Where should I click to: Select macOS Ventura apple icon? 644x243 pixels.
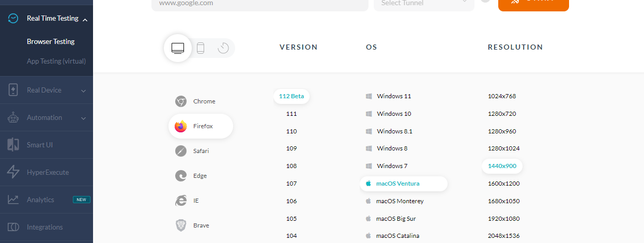[x=369, y=184]
